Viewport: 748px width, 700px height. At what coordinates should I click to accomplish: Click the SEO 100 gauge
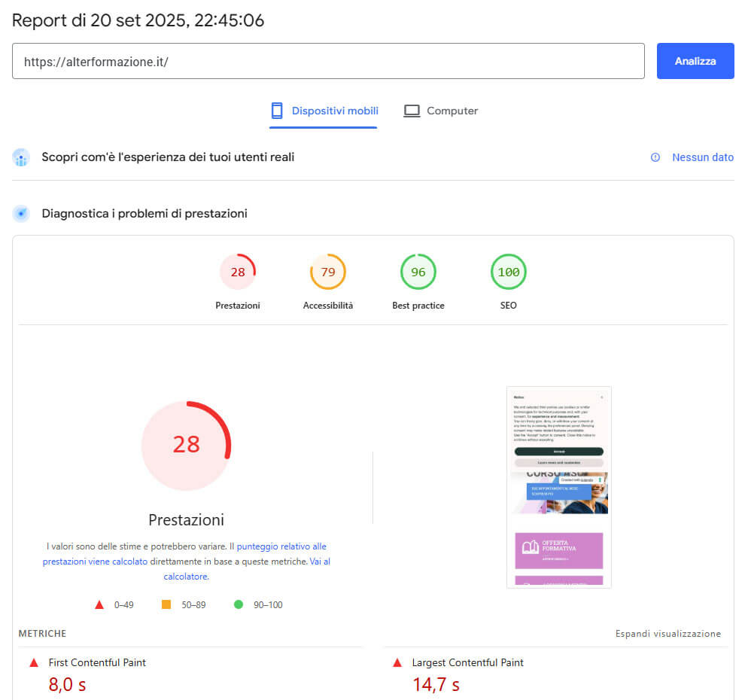tap(509, 272)
